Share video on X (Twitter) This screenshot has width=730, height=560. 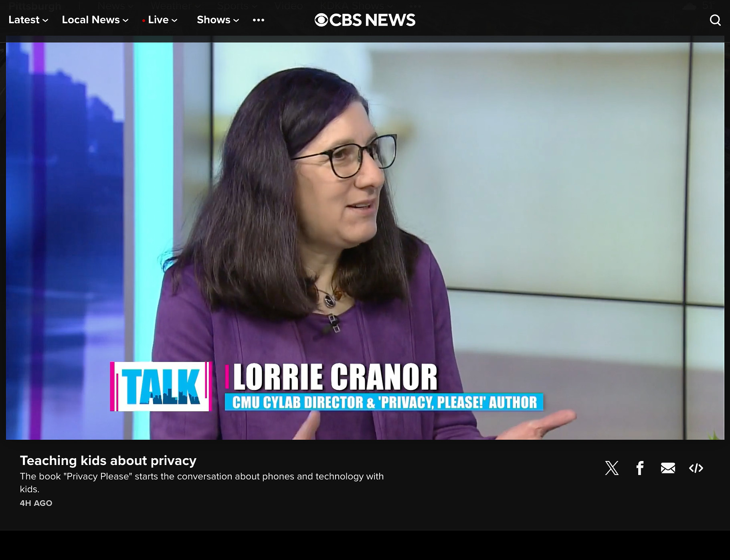click(612, 468)
